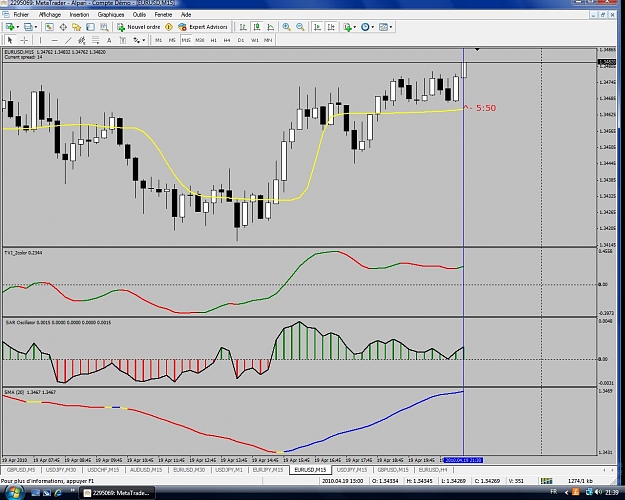The height and width of the screenshot is (500, 625).
Task: Toggle Chart Shift icon
Action: (x=331, y=27)
